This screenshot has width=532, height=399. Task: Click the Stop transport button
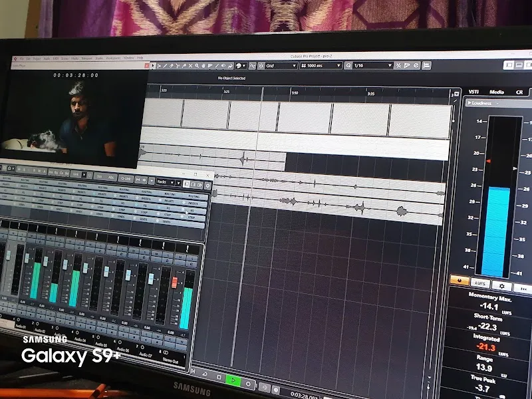(x=219, y=377)
